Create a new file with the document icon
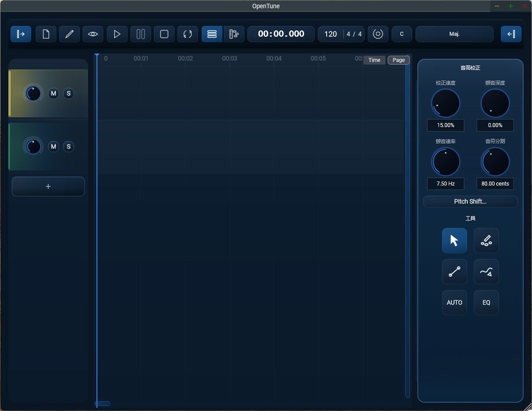The width and height of the screenshot is (532, 411). point(46,34)
